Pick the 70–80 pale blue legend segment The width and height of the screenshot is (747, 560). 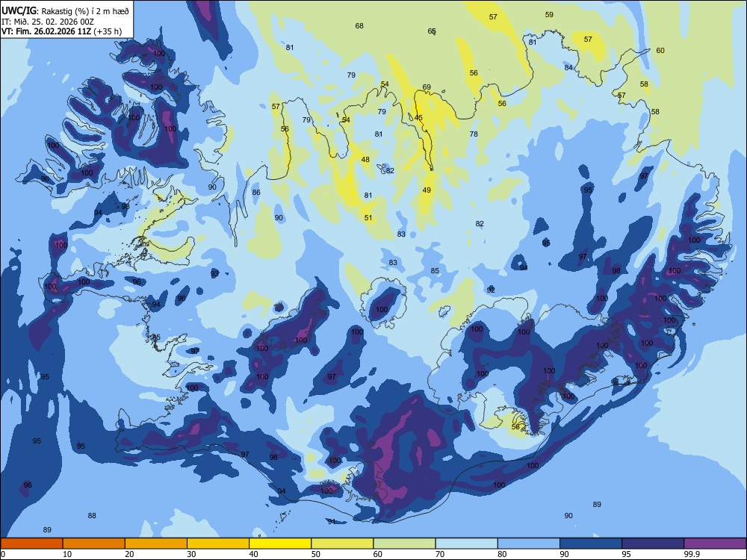coord(466,544)
